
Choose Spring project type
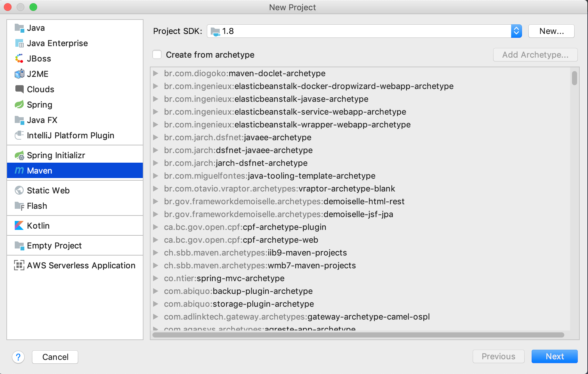point(75,105)
